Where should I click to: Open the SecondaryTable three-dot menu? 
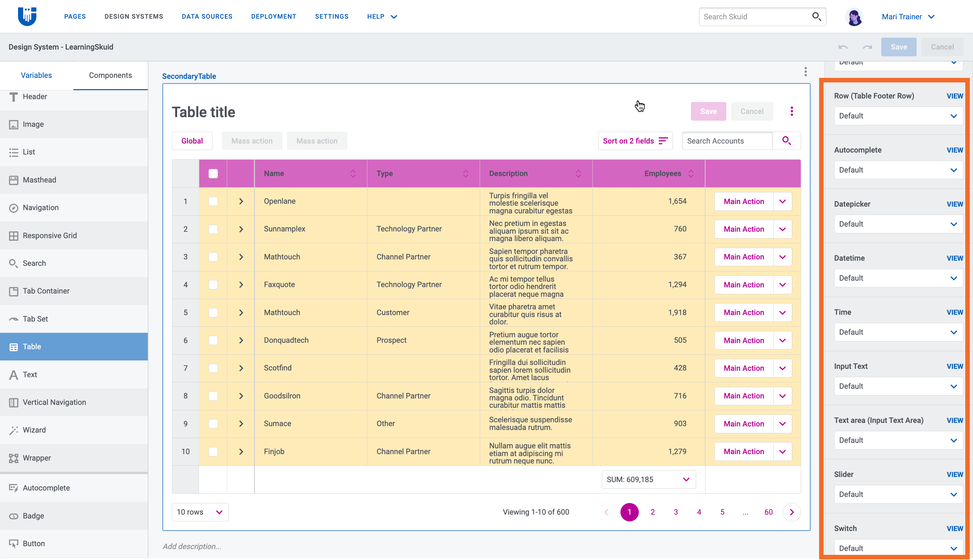point(805,71)
